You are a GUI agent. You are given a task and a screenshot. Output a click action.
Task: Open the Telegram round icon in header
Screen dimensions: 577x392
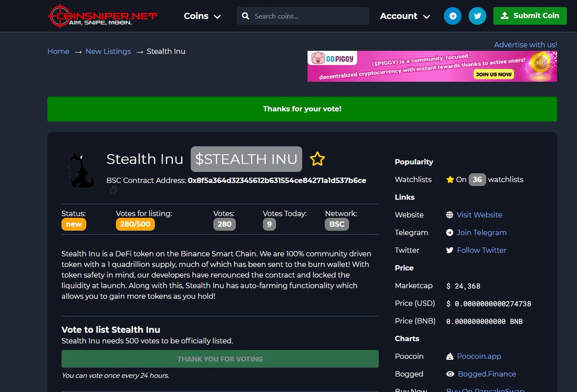tap(452, 16)
